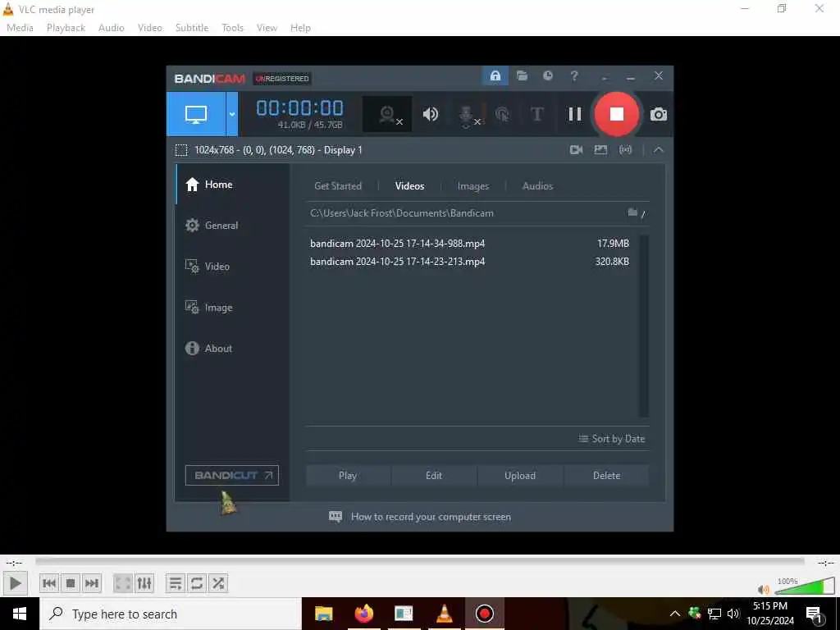Click broadcast signal icon in status row

(x=625, y=150)
